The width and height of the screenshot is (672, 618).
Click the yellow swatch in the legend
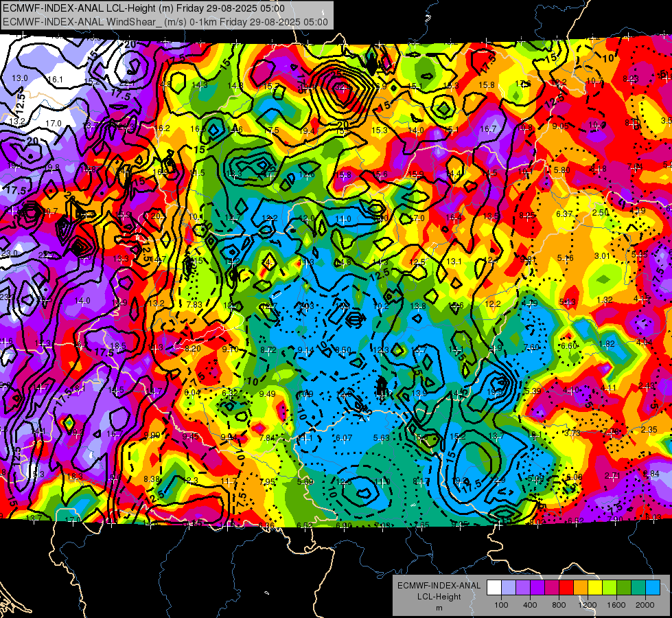click(x=595, y=588)
